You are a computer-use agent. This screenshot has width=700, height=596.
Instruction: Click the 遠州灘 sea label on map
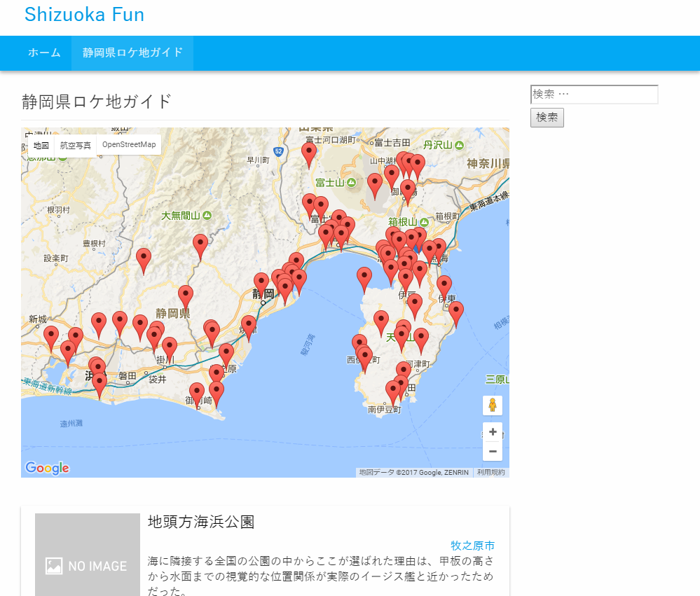click(x=71, y=423)
